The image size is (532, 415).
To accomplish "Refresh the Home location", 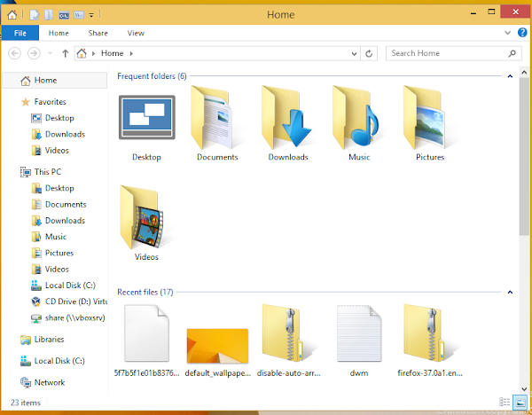I will tap(369, 53).
